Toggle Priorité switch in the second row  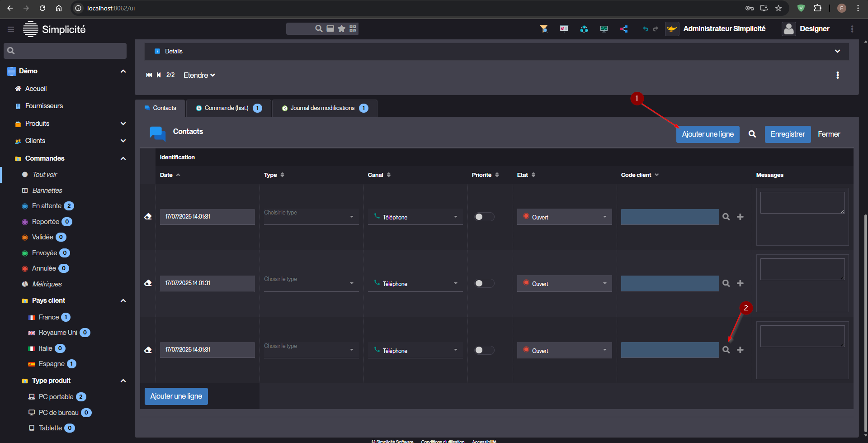(x=484, y=283)
